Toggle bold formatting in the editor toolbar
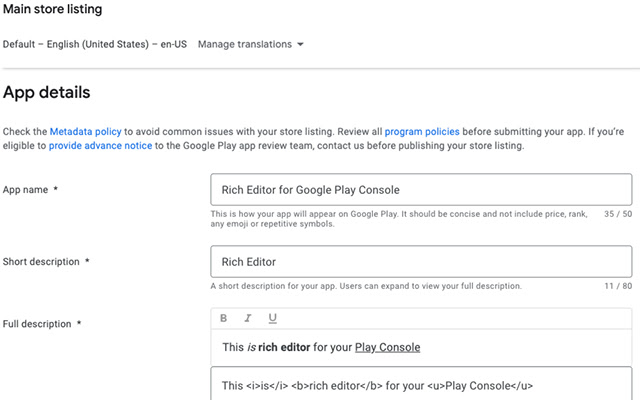Screen dimensions: 640x400 click(x=223, y=318)
